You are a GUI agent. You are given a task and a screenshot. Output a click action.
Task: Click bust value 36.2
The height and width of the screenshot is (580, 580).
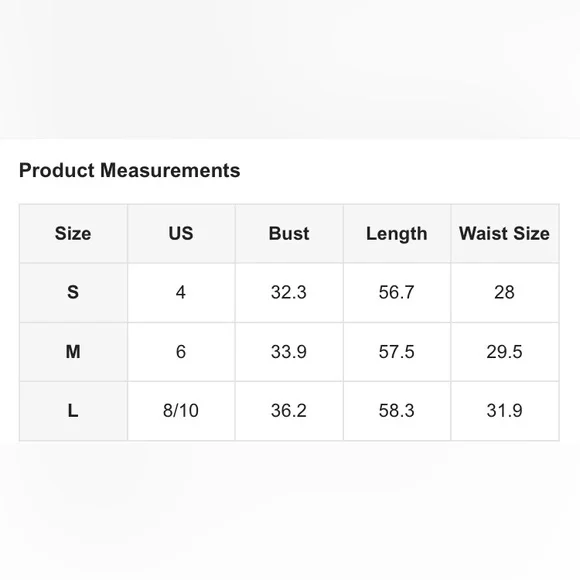click(289, 411)
